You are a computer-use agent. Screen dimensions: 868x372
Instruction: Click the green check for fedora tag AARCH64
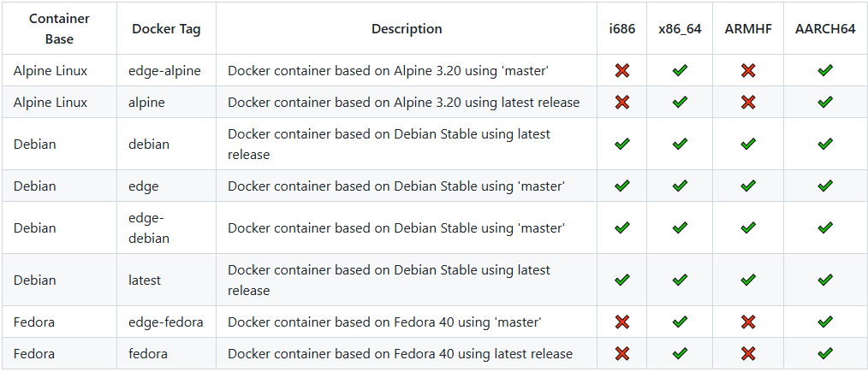[825, 354]
